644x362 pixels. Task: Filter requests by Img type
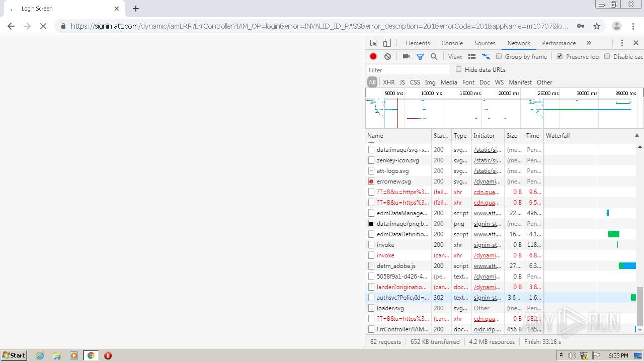coord(430,82)
